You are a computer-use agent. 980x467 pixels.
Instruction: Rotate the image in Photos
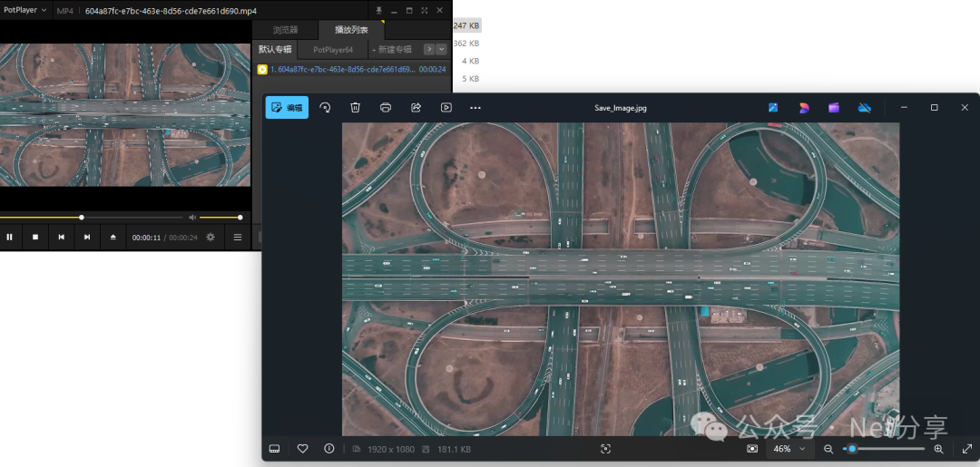click(x=325, y=108)
